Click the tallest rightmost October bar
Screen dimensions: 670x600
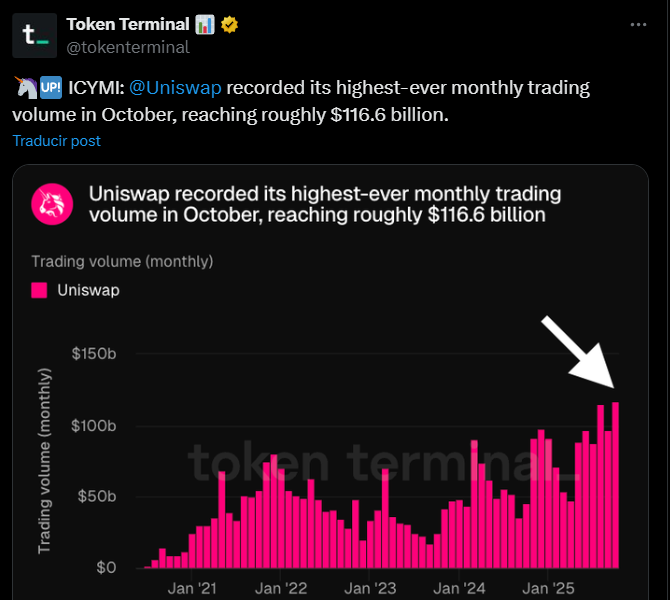(x=616, y=485)
